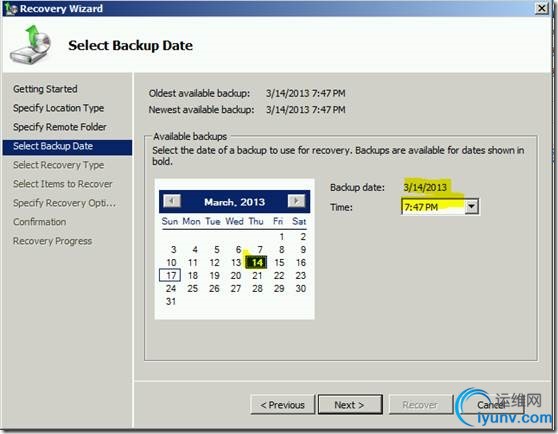Viewport: 558px width, 434px height.
Task: Pick March 20 in the calendar
Action: [x=236, y=275]
